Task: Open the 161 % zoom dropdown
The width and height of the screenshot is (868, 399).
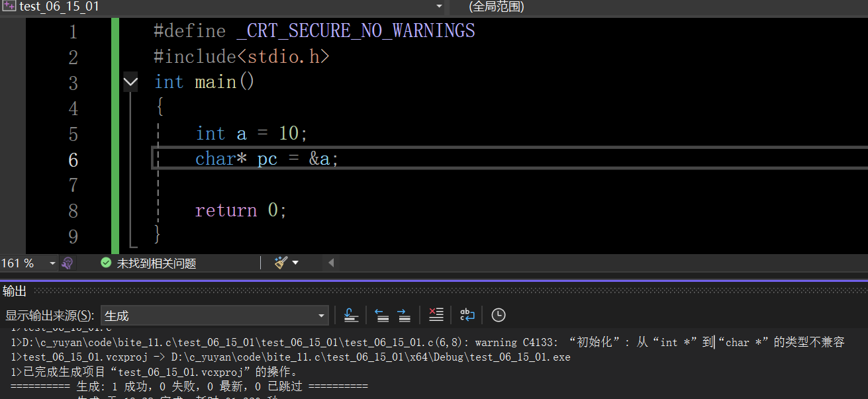Action: pyautogui.click(x=52, y=263)
